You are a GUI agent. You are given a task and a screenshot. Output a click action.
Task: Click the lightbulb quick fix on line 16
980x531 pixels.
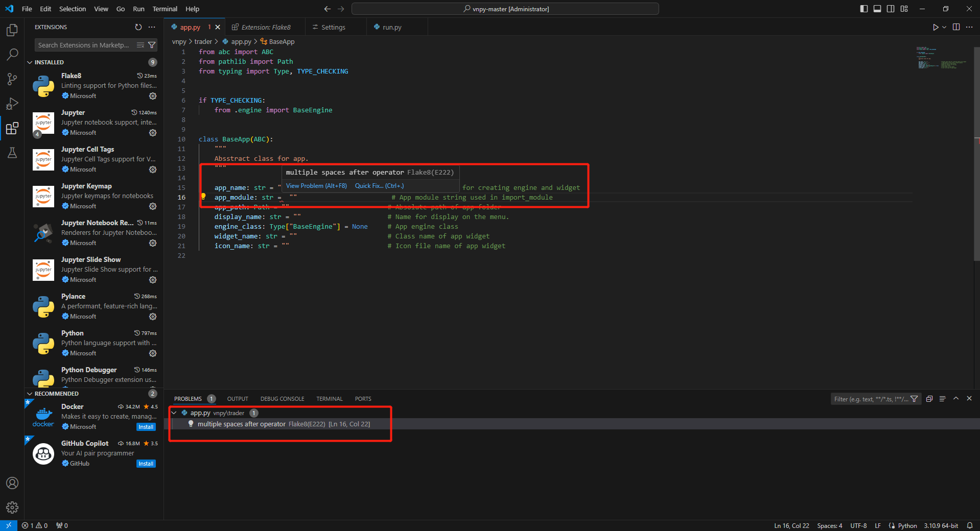click(203, 197)
